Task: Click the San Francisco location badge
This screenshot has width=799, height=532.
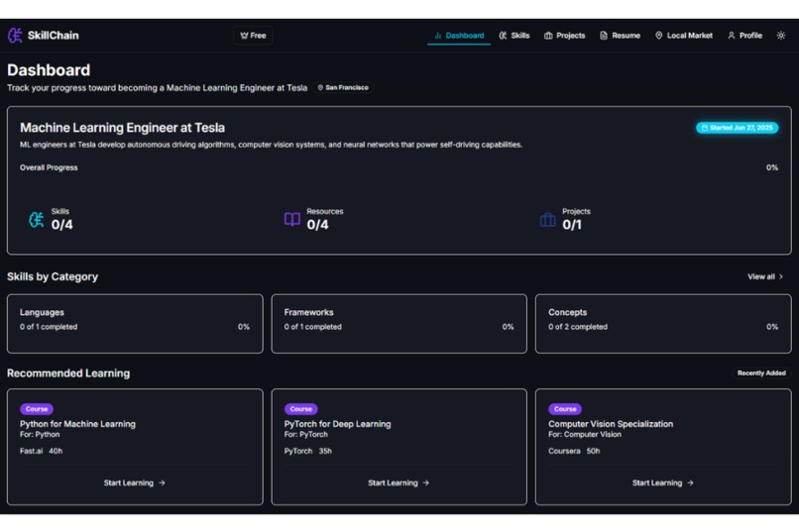Action: coord(343,87)
